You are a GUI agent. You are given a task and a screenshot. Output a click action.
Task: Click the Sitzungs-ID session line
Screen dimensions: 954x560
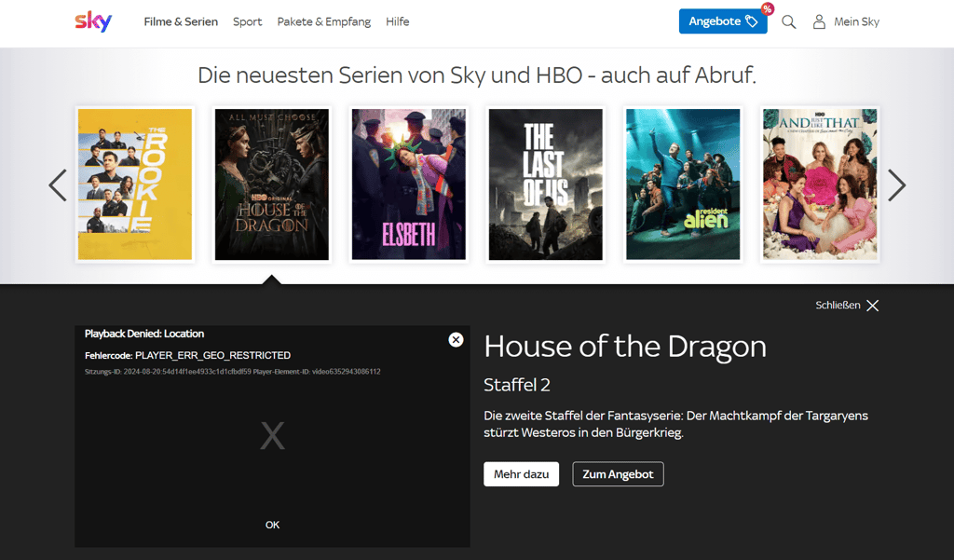[232, 371]
